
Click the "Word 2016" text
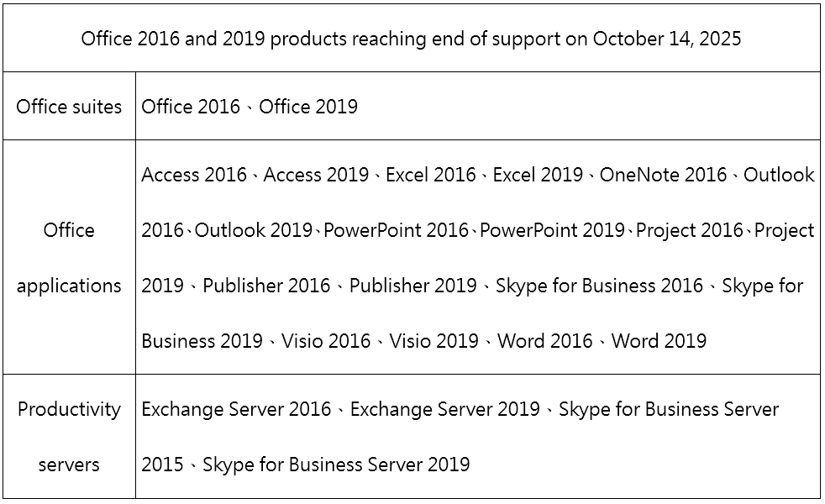[x=545, y=341]
